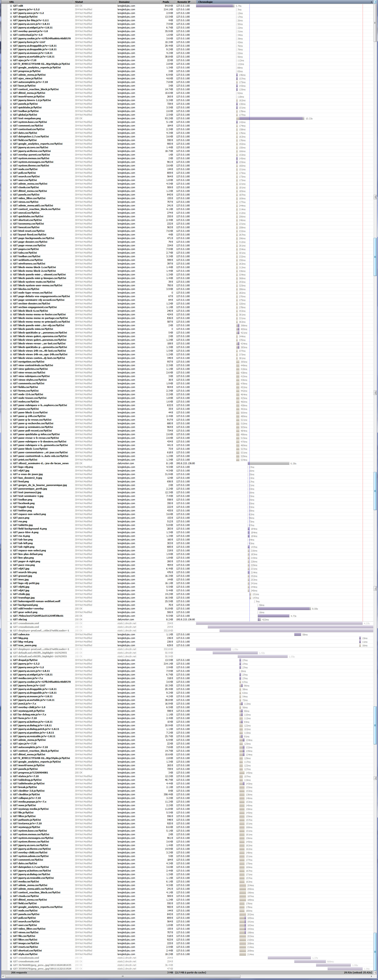This screenshot has width=378, height=980.
Task: Click the 29.92s onload total time text
Action: 358,973
